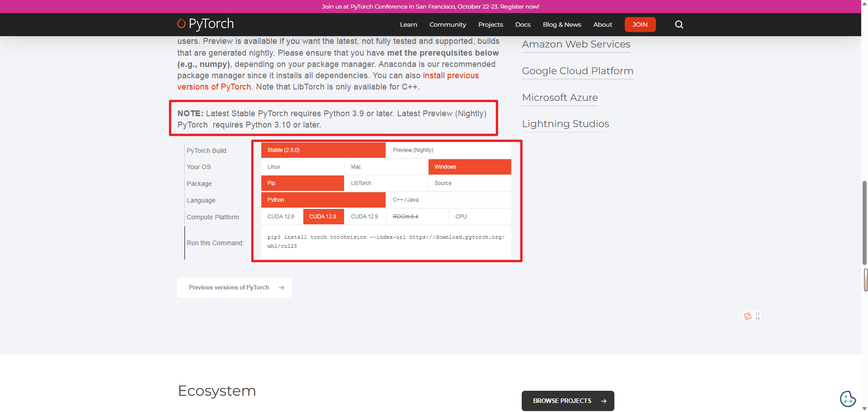Image resolution: width=868 pixels, height=412 pixels.
Task: Pick CUDA 12.9 compute platform
Action: [x=365, y=217]
